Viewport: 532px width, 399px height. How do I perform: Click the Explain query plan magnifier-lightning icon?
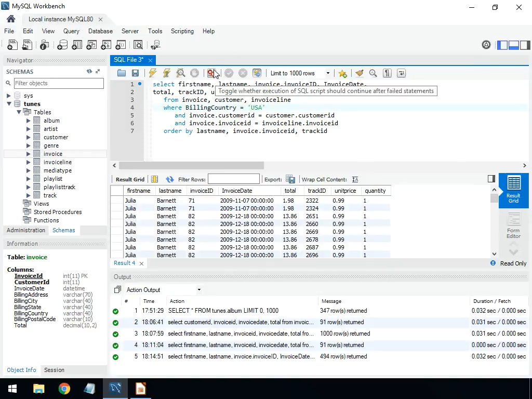pyautogui.click(x=181, y=73)
